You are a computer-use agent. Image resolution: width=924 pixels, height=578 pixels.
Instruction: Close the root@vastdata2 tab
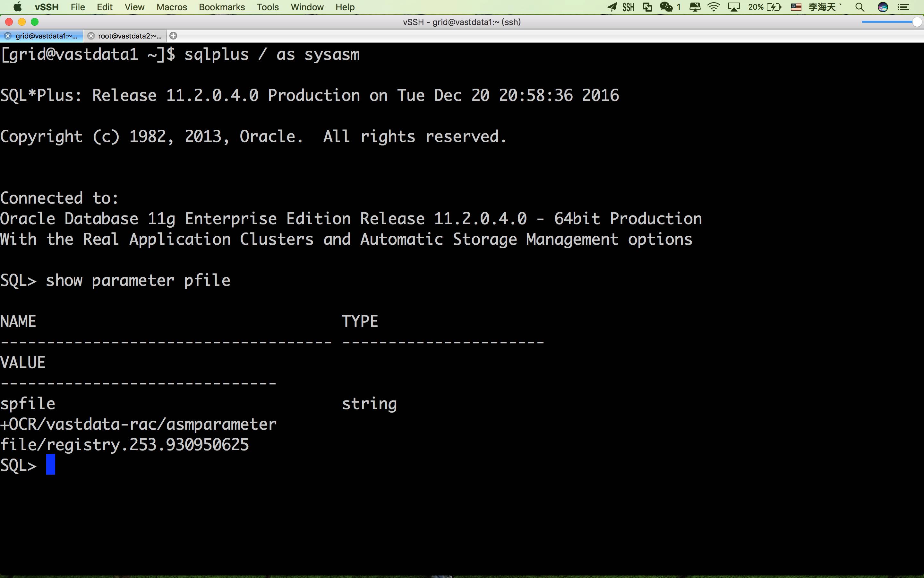click(91, 36)
